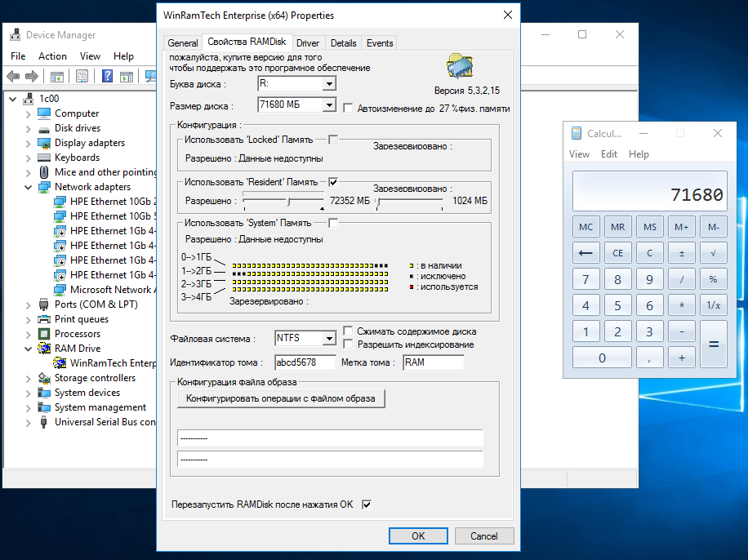Collapse the Network adapters tree node

tap(28, 187)
